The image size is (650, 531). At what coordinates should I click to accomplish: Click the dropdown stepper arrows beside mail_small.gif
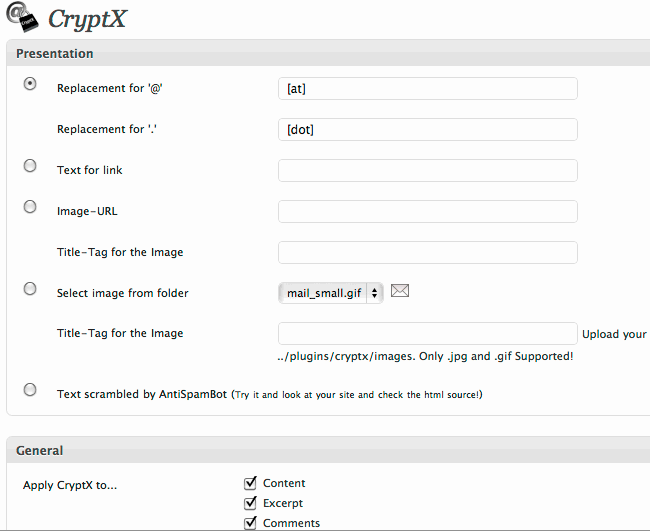tap(374, 293)
